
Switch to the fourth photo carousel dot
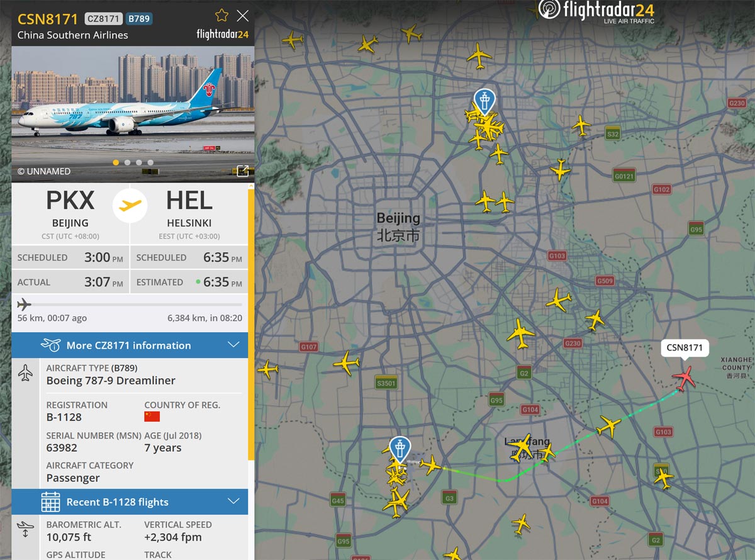tap(150, 162)
